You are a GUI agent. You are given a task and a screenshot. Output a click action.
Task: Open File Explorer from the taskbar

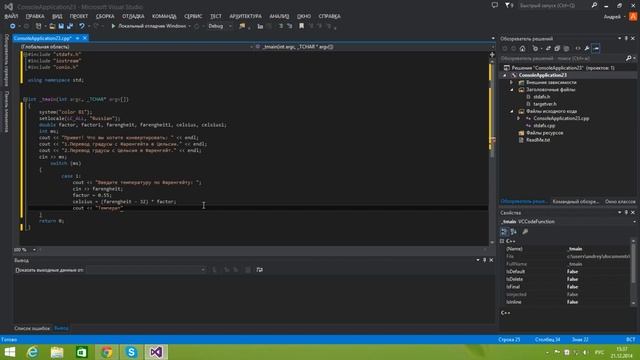tap(57, 352)
